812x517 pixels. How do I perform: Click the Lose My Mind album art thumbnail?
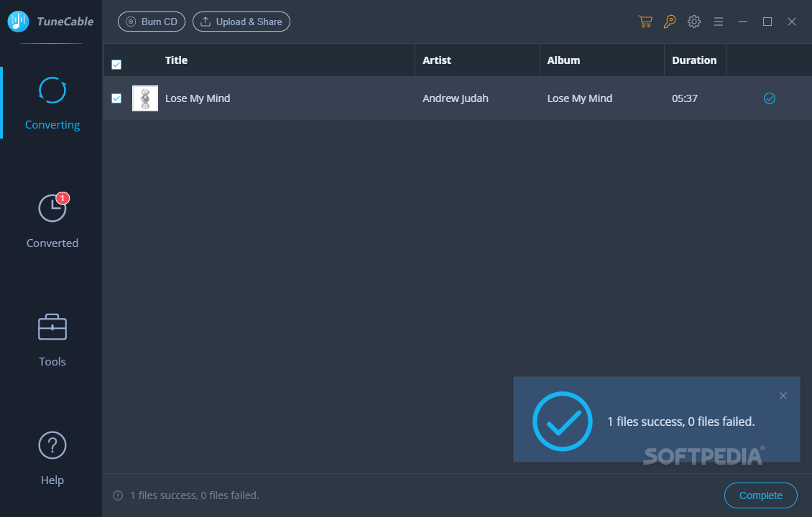[x=145, y=98]
